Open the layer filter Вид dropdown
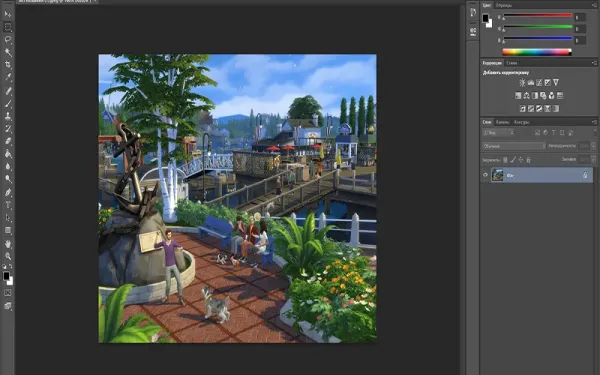 [x=498, y=133]
